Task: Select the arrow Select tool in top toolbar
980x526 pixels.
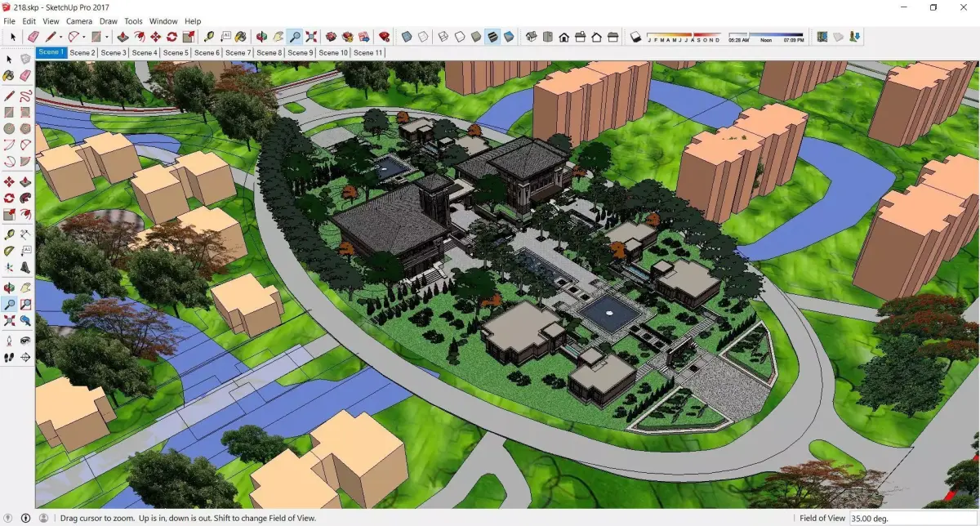Action: (x=13, y=37)
